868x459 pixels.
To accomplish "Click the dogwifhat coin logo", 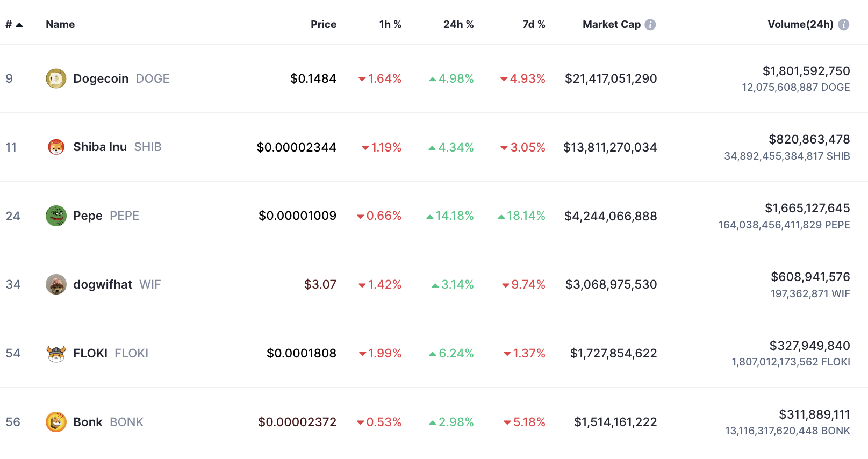I will click(56, 284).
